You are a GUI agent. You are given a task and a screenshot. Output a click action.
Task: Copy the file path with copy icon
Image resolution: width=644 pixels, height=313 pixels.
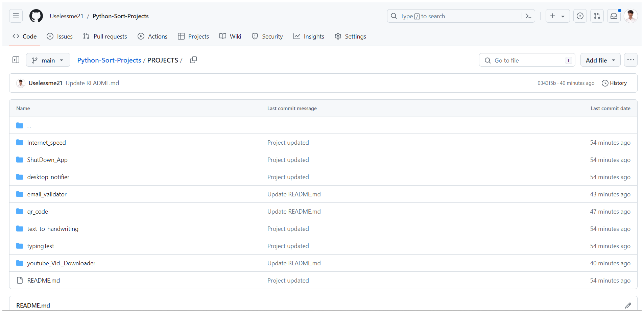(x=193, y=60)
